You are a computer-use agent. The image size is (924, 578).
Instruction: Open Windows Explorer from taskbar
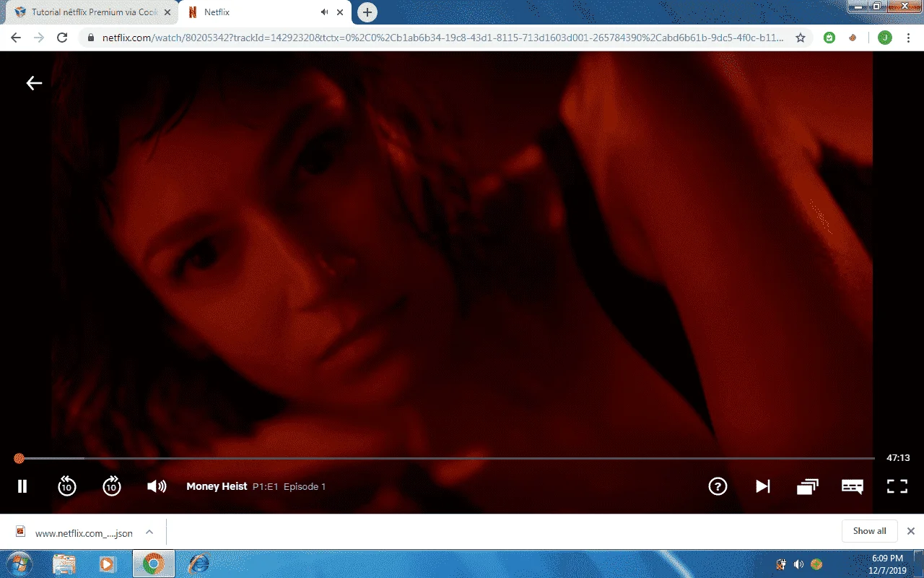click(x=64, y=564)
